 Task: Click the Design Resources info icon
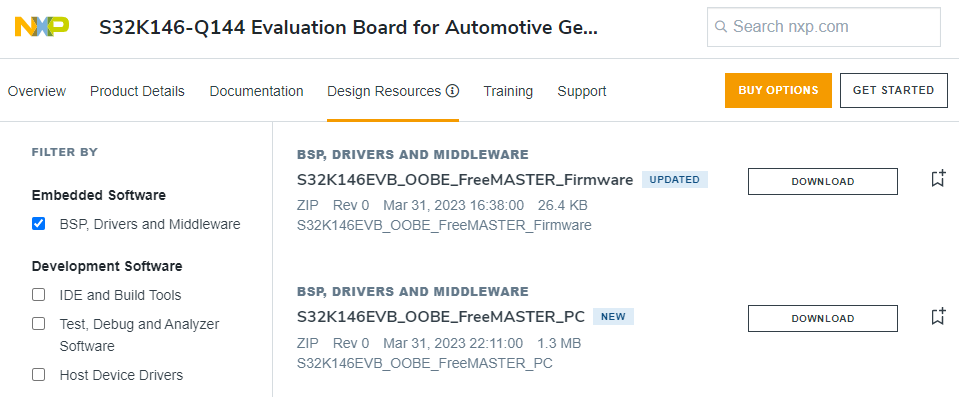click(x=452, y=91)
